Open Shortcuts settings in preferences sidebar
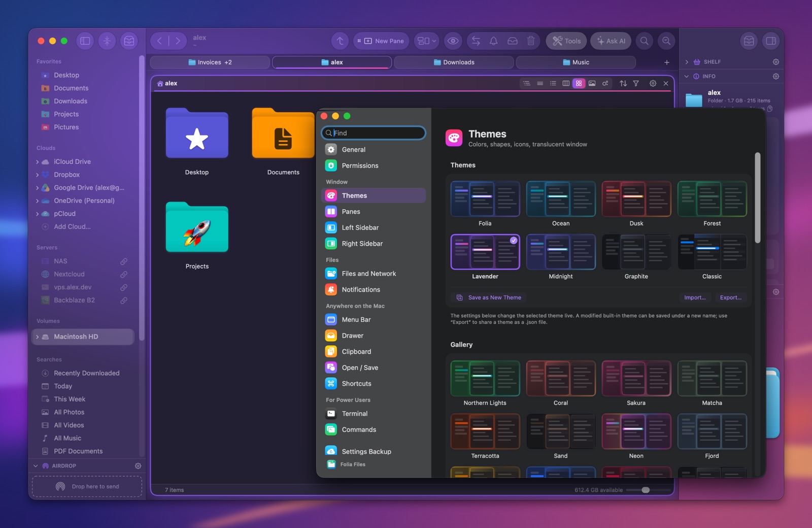 click(x=374, y=384)
